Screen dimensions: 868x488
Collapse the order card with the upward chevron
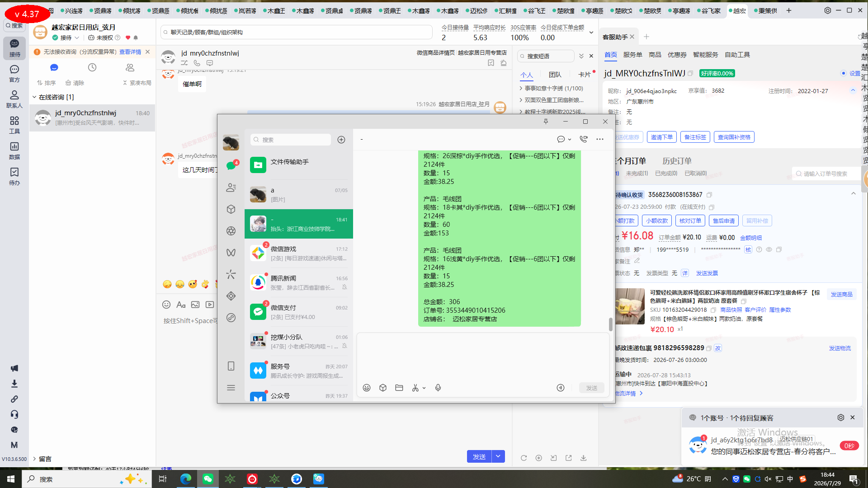854,194
